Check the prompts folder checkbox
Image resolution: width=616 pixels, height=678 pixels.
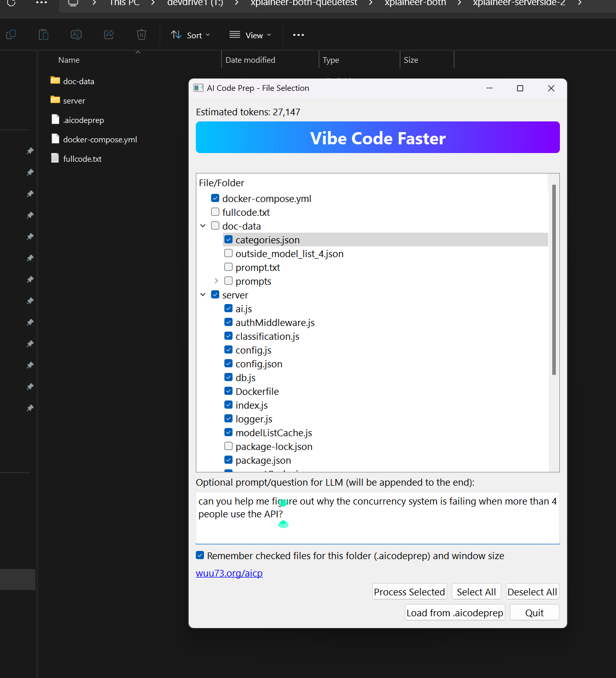coord(228,281)
